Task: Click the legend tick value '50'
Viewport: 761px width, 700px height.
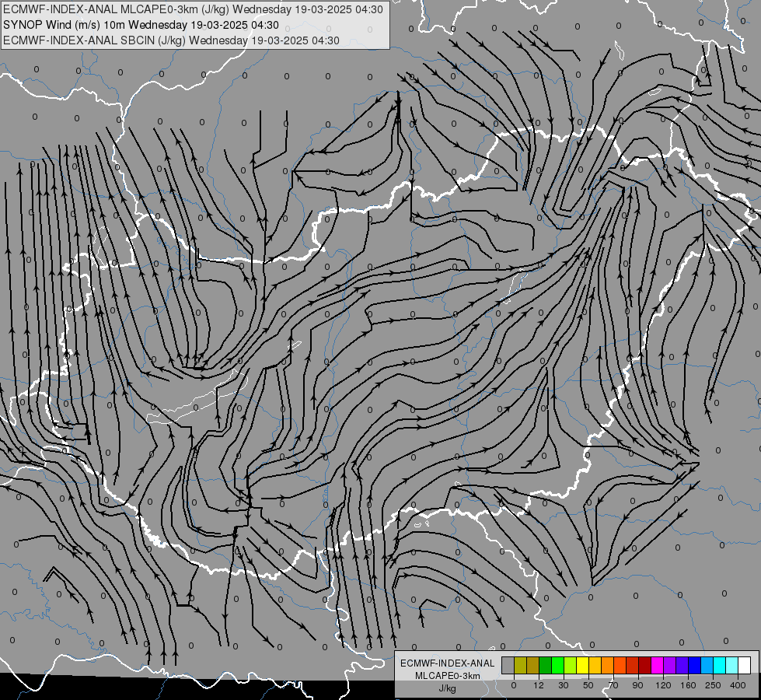Action: point(588,685)
